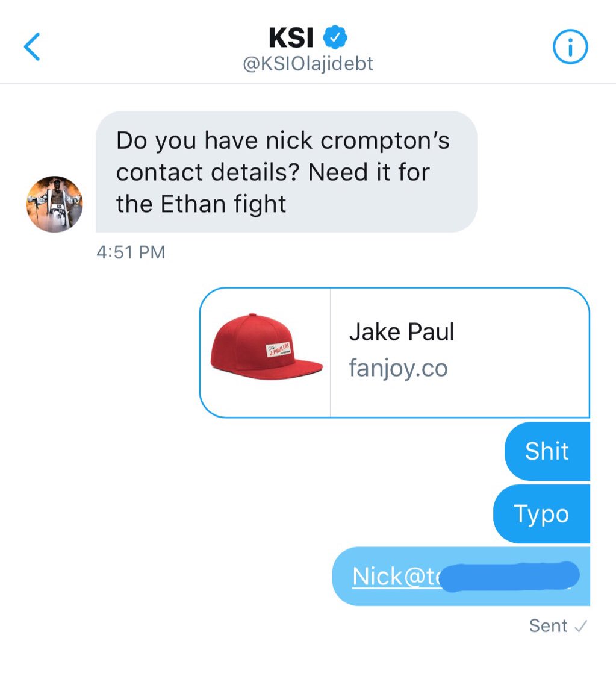Open KSI's profile avatar
This screenshot has height=685, width=616.
55,204
